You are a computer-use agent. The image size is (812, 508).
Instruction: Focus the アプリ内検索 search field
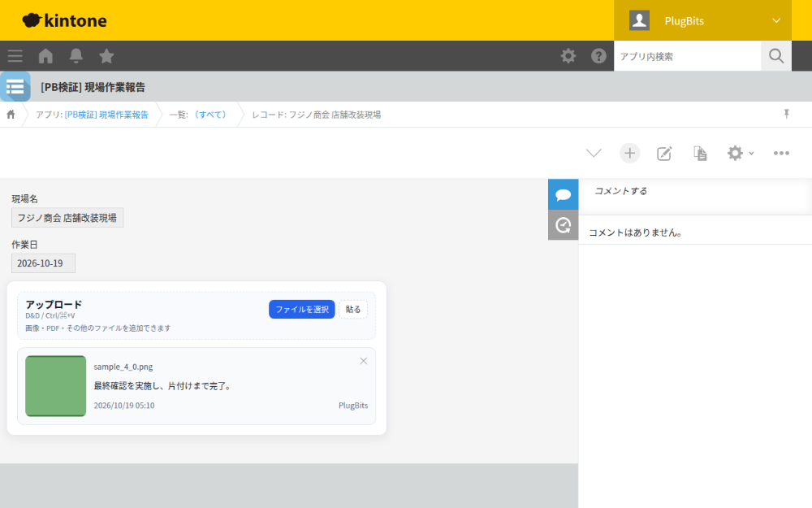(687, 56)
